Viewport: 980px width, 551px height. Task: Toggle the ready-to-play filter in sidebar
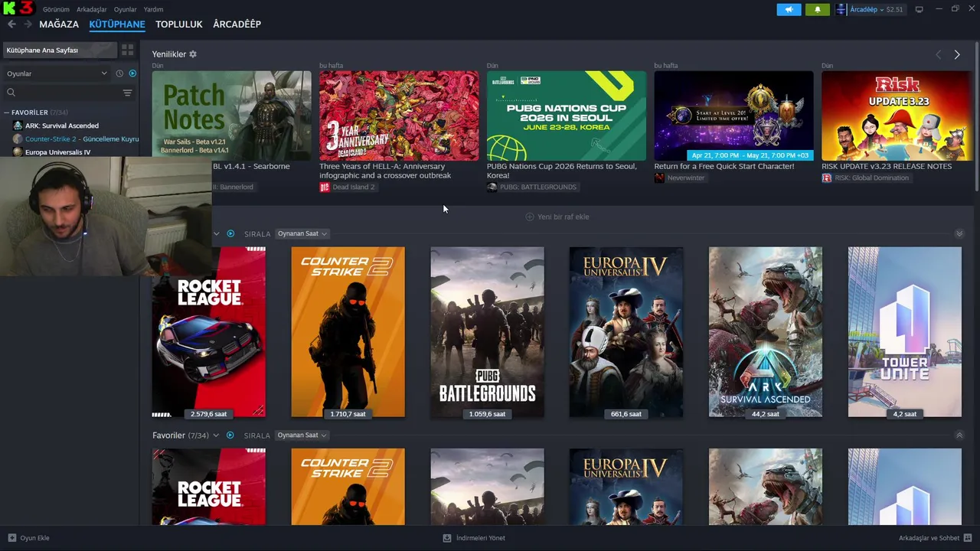pyautogui.click(x=132, y=73)
